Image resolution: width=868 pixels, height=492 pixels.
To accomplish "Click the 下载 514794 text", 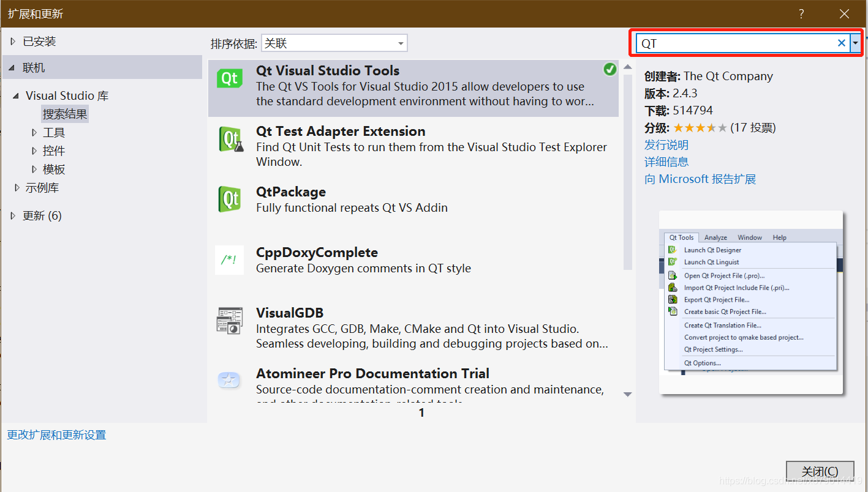I will click(x=679, y=111).
